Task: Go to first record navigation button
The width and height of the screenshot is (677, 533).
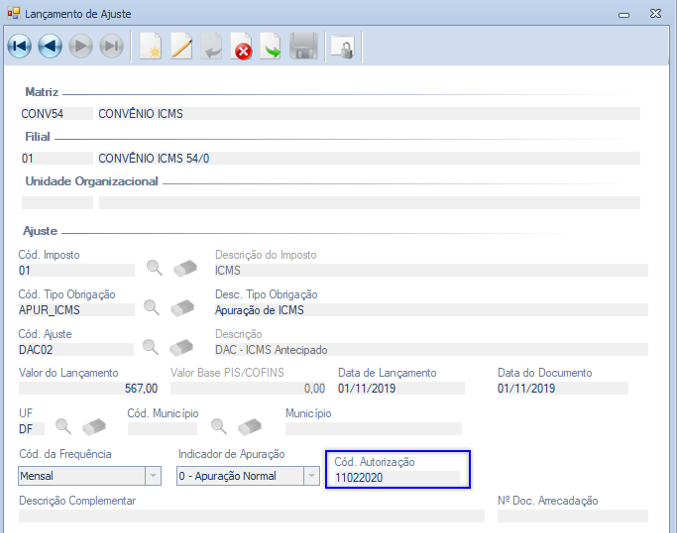Action: (20, 46)
